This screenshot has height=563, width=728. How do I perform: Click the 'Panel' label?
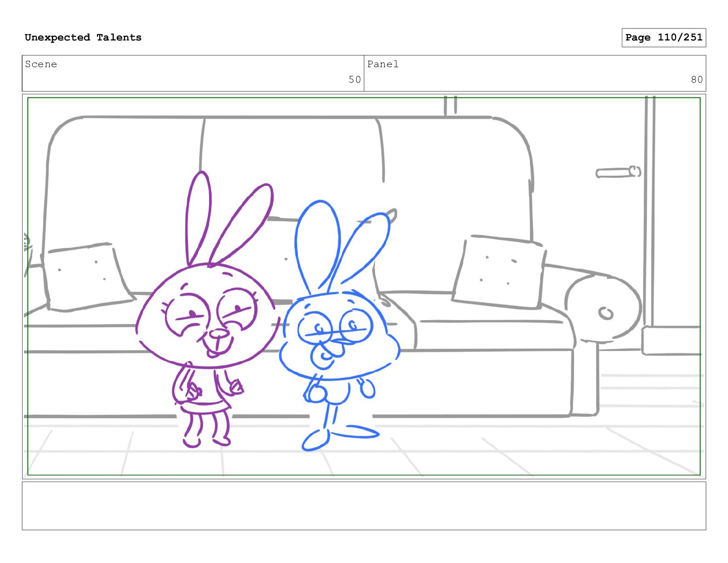click(383, 64)
